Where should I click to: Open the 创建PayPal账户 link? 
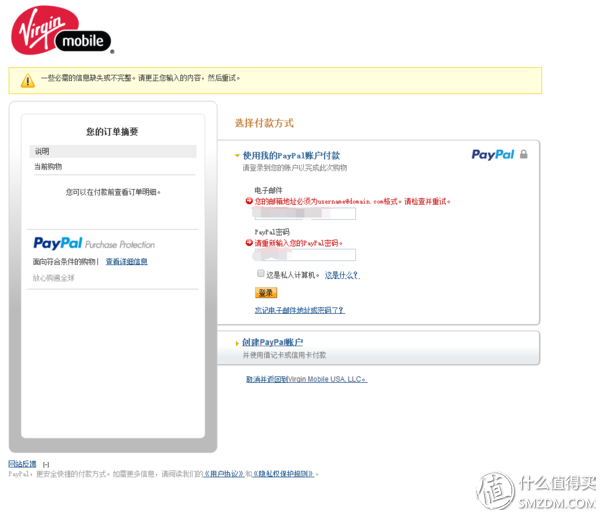tap(272, 342)
